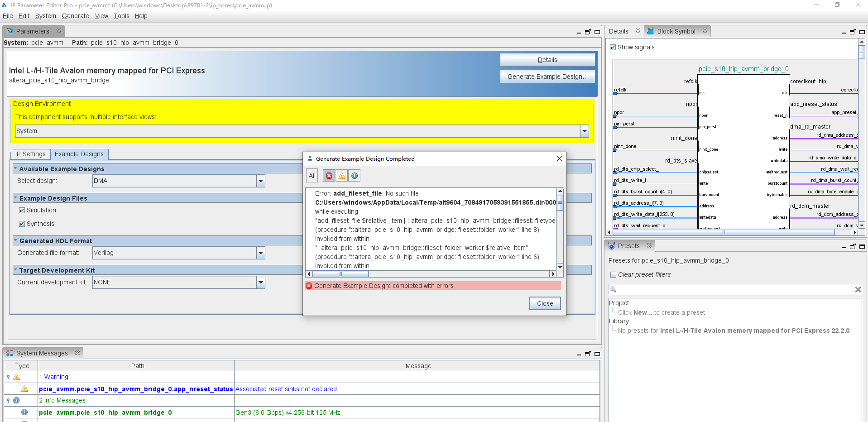Show only warning messages in the dialog

[341, 175]
